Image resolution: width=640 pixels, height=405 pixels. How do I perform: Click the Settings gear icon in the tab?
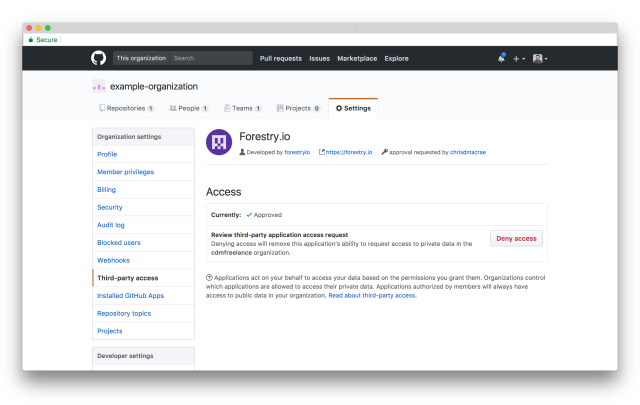[x=339, y=108]
